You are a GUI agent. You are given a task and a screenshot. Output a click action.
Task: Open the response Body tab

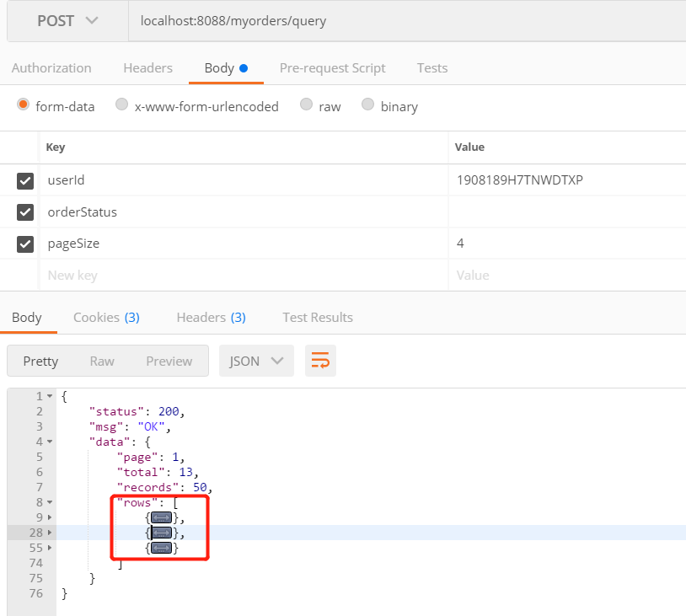[27, 318]
